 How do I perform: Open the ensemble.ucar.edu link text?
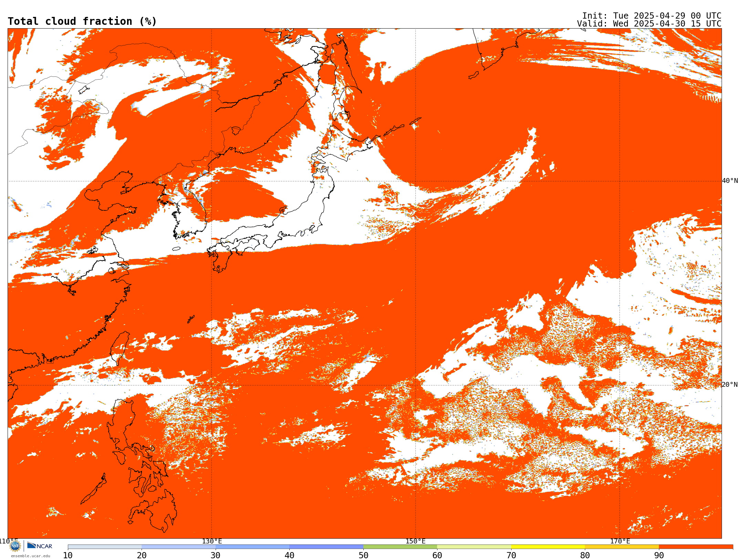[x=30, y=556]
